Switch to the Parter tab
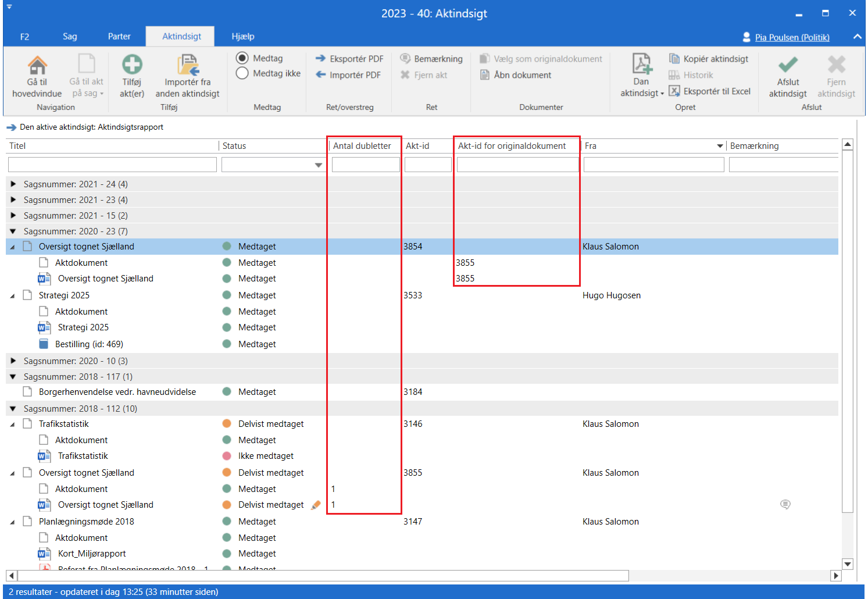The width and height of the screenshot is (868, 599). [119, 36]
